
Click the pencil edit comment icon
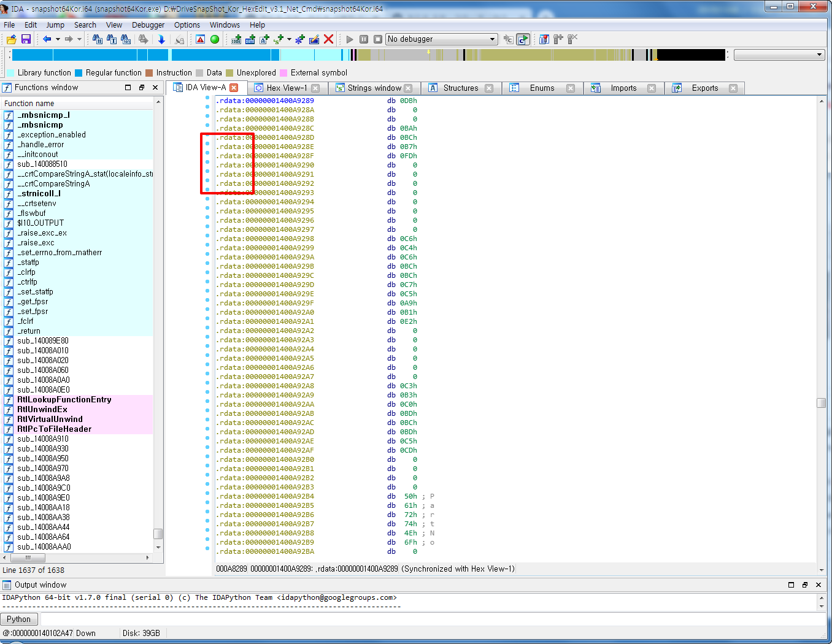tap(314, 39)
